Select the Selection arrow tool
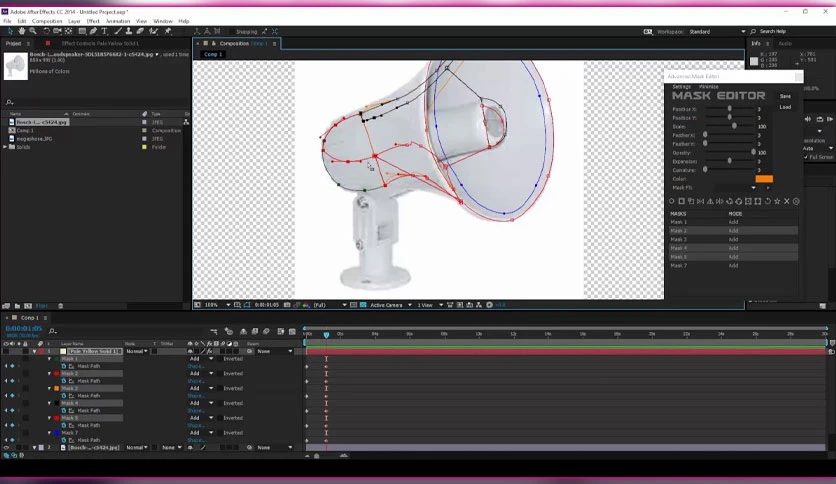The image size is (836, 484). point(10,31)
